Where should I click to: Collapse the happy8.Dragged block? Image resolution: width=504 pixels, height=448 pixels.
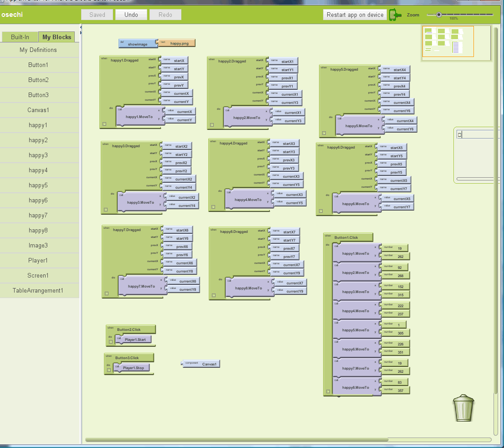click(214, 295)
